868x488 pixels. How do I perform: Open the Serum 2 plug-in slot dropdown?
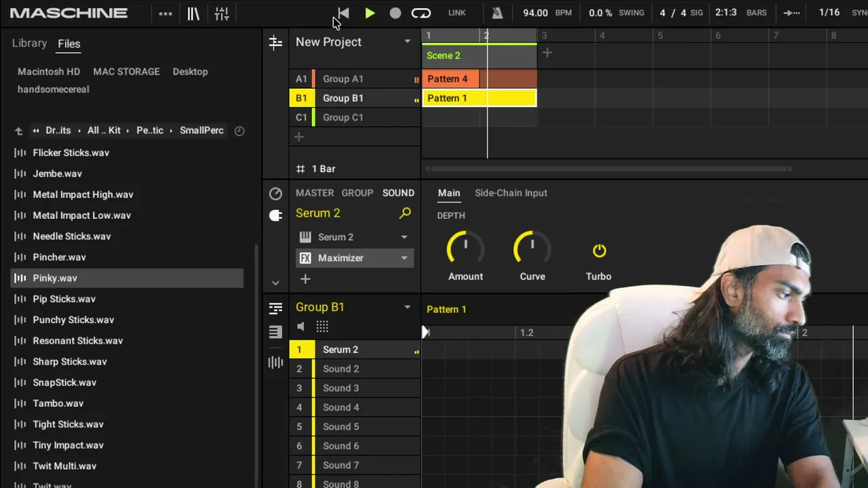tap(404, 237)
